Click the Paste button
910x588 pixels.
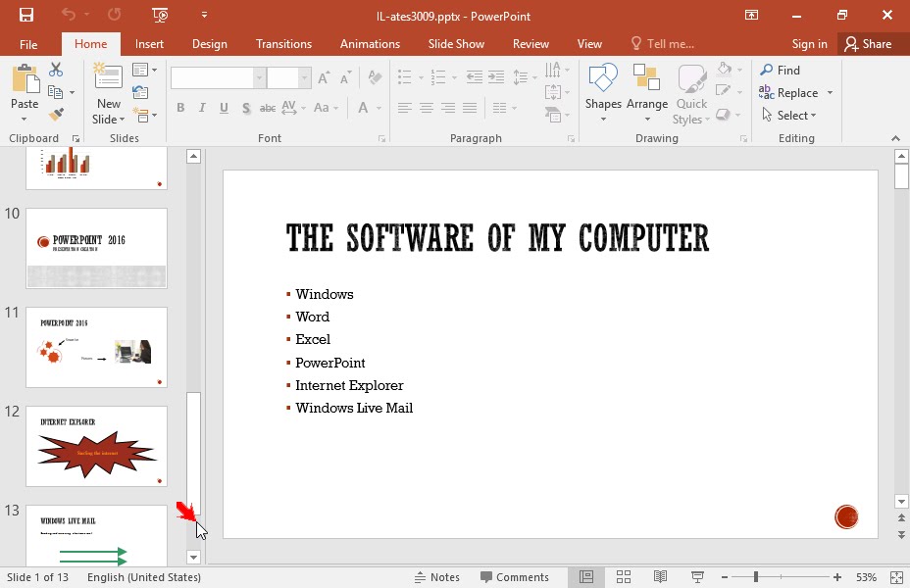click(25, 93)
